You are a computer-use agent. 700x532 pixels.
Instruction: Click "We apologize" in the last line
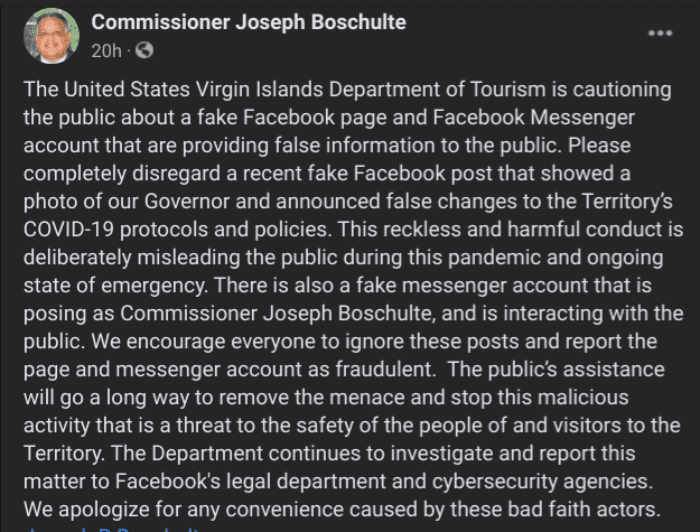coord(86,510)
